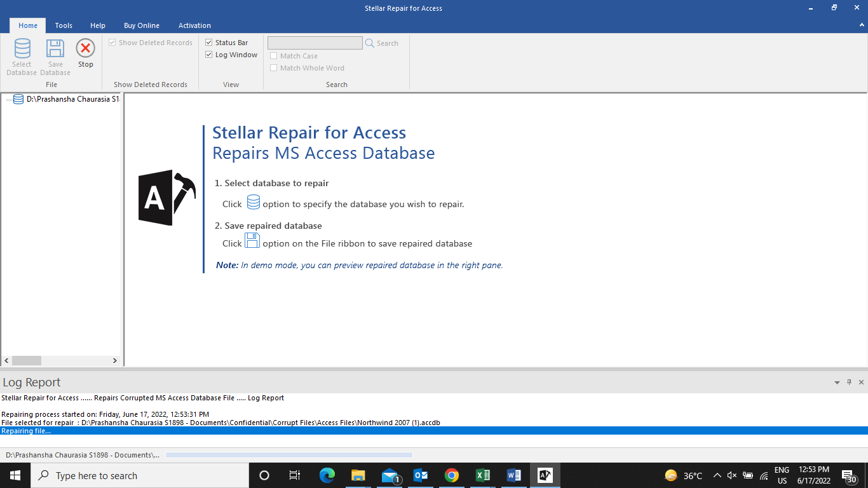Open the clock showing 12:53 PM
This screenshot has height=488, width=868.
[815, 475]
